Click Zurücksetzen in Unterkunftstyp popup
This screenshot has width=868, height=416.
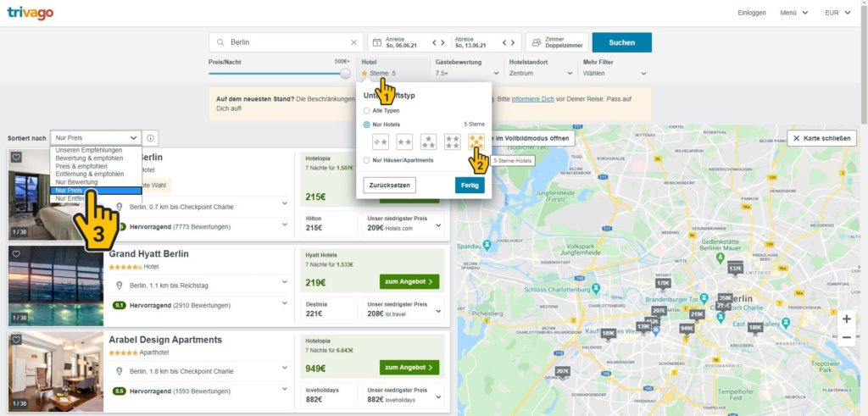[390, 186]
